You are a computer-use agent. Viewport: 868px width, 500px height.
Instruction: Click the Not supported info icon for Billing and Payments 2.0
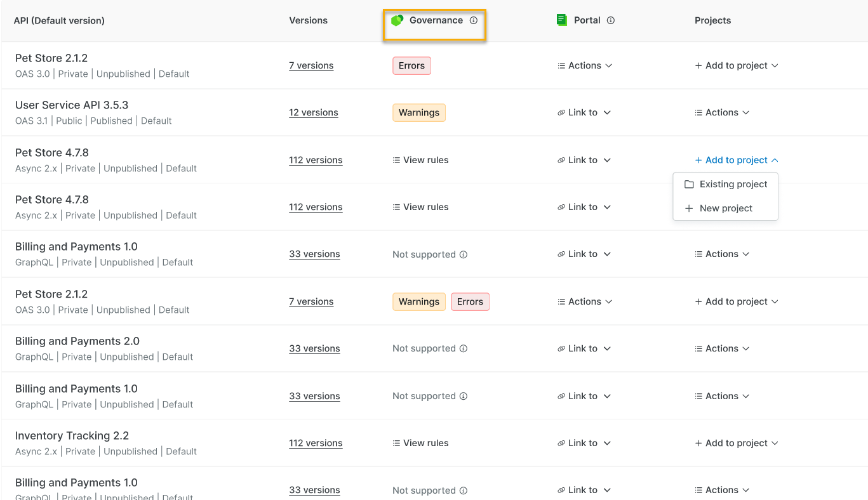tap(464, 348)
